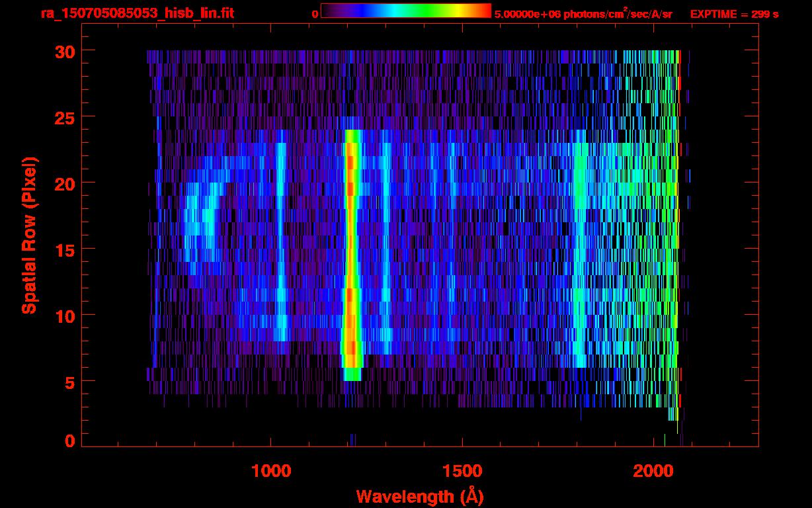812x508 pixels.
Task: Click the y-axis tick label 10
Action: pos(64,316)
